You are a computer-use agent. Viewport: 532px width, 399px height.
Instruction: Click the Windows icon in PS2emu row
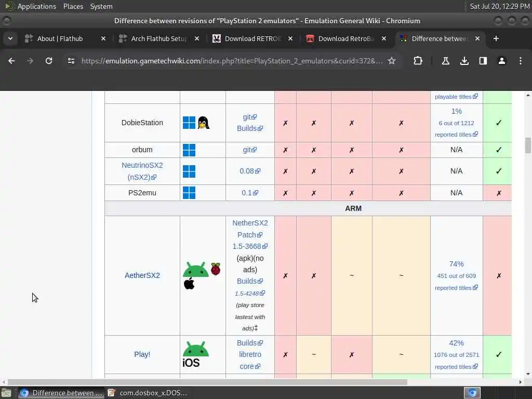pyautogui.click(x=189, y=193)
